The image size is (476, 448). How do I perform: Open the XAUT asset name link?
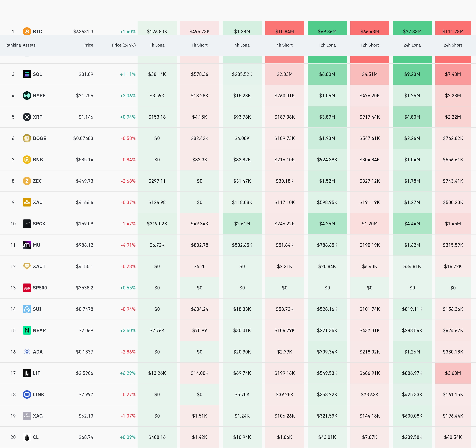point(39,266)
